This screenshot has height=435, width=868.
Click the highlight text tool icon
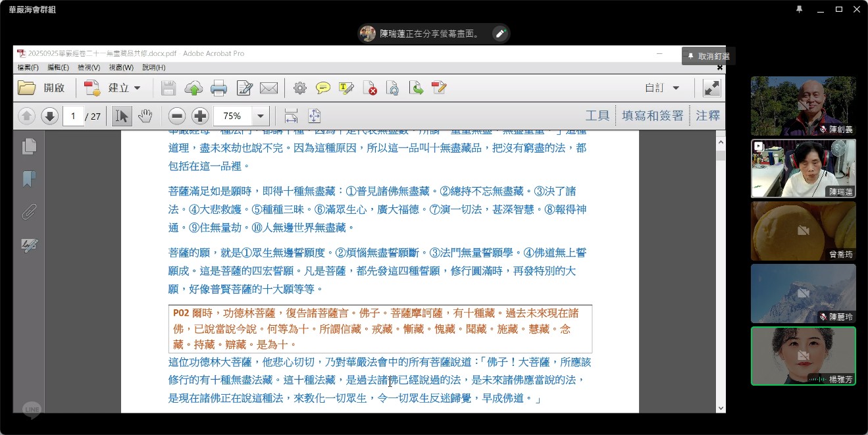(x=346, y=88)
